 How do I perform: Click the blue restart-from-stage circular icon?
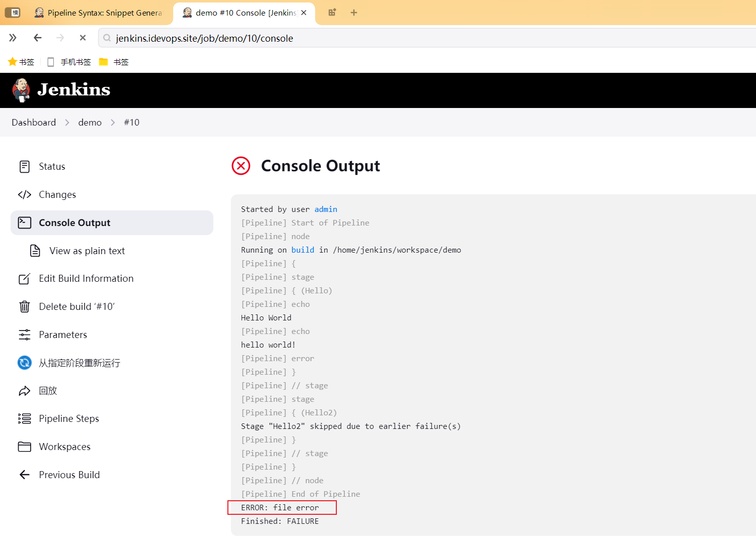pyautogui.click(x=25, y=363)
